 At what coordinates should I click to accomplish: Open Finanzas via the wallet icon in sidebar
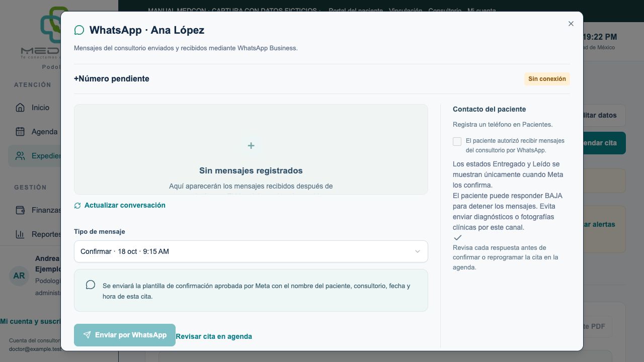tap(20, 210)
